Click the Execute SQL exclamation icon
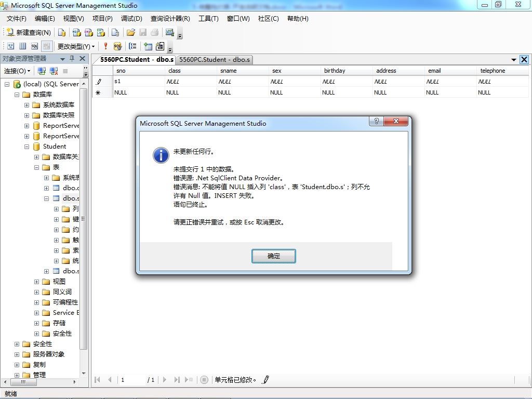532x399 pixels. pyautogui.click(x=105, y=46)
